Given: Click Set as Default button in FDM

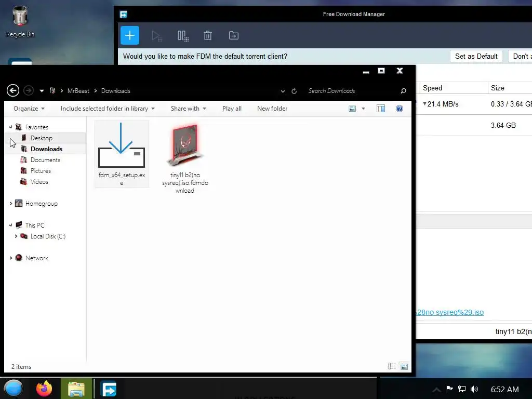Looking at the screenshot, I should (476, 56).
